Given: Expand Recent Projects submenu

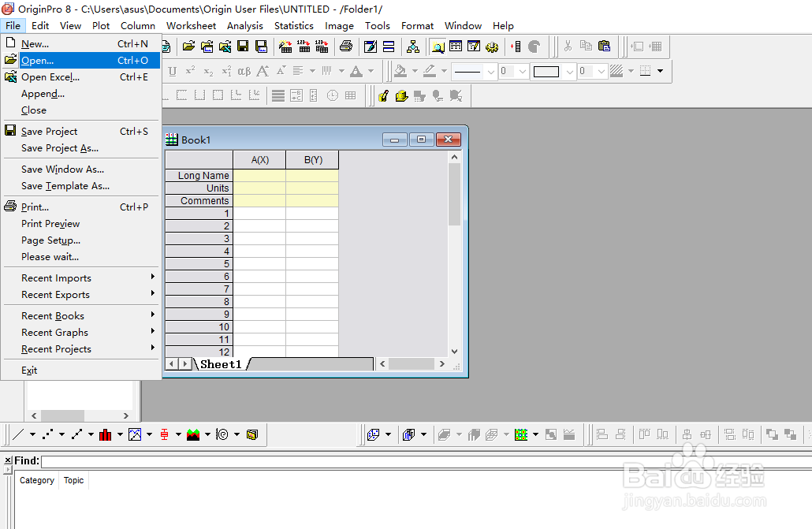Looking at the screenshot, I should (x=81, y=348).
